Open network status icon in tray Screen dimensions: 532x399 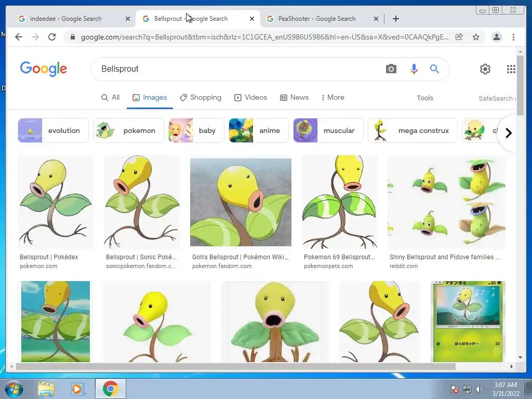click(467, 389)
